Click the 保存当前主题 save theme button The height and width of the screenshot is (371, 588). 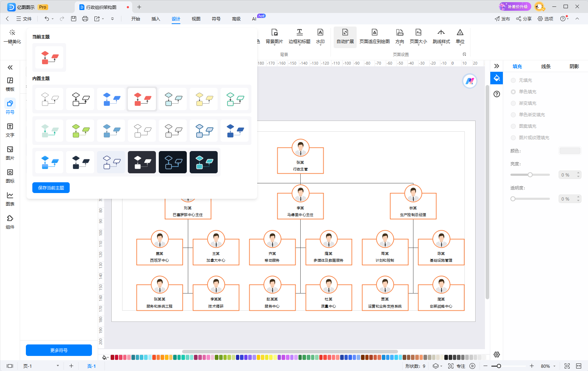point(51,188)
